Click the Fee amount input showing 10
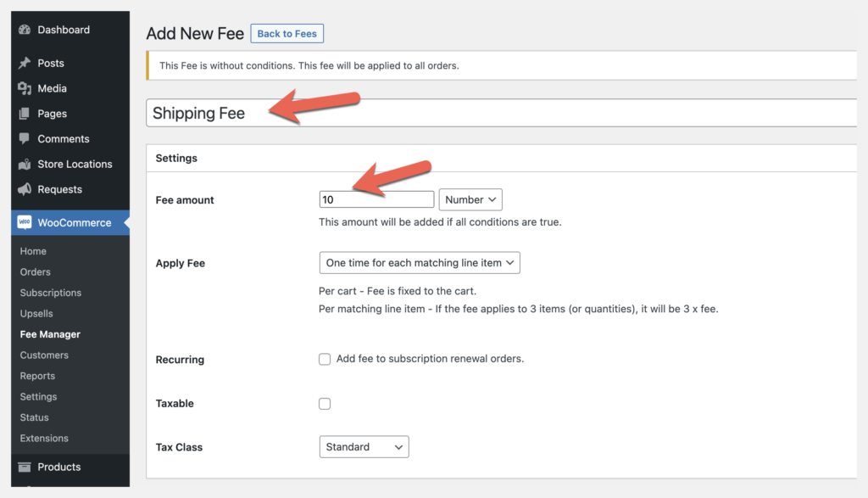The height and width of the screenshot is (498, 868). (376, 199)
